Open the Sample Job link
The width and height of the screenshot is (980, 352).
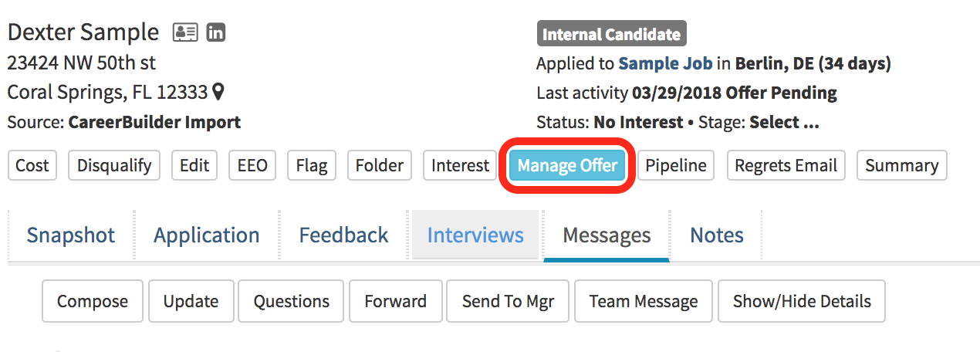665,63
